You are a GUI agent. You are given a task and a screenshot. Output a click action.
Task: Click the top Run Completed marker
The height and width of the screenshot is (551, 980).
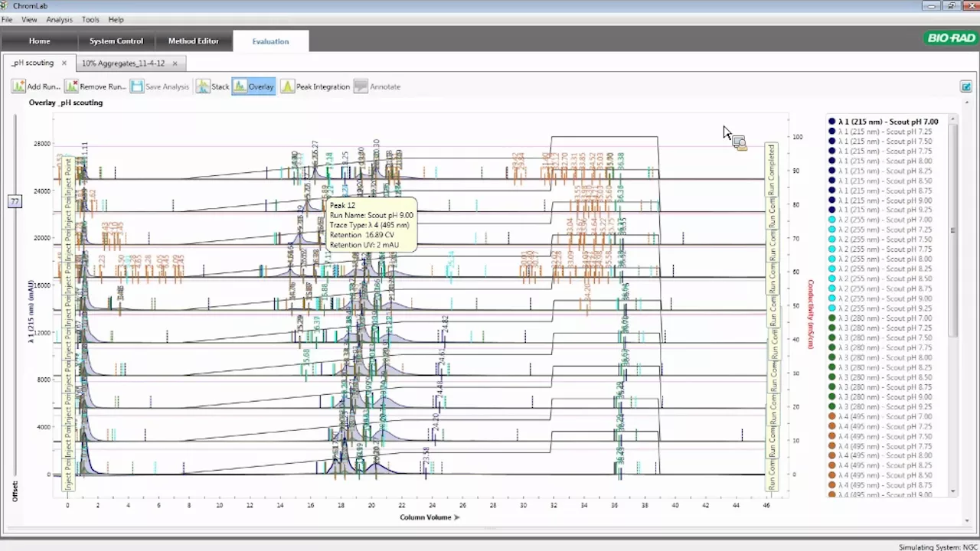(772, 170)
